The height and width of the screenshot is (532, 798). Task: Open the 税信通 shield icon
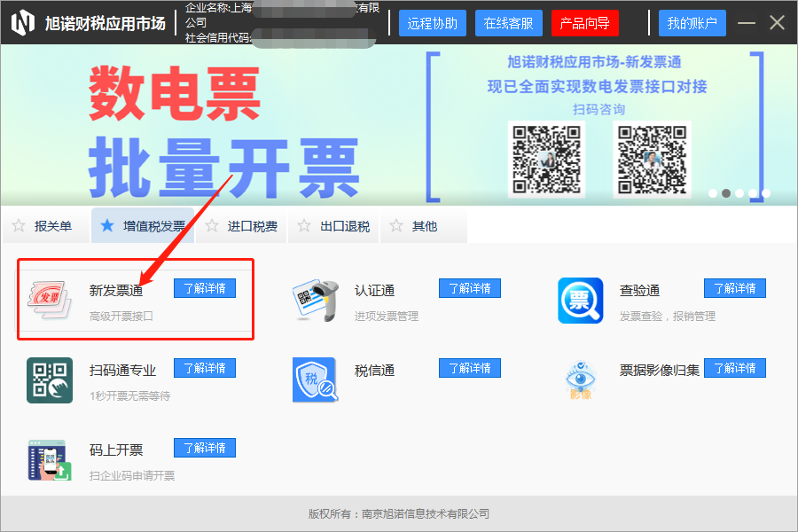click(315, 379)
